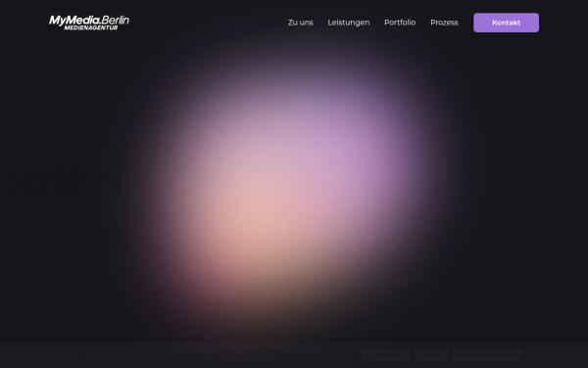Go to the Leistungen section

coord(348,23)
